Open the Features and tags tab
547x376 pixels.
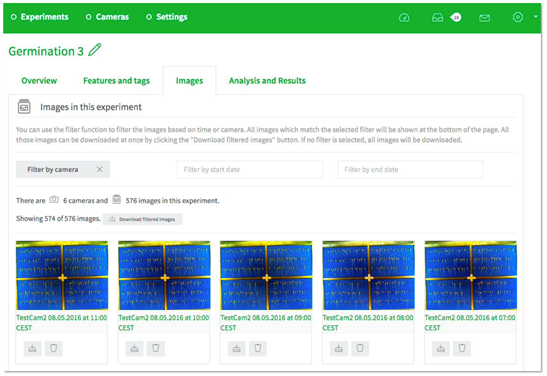(x=117, y=81)
